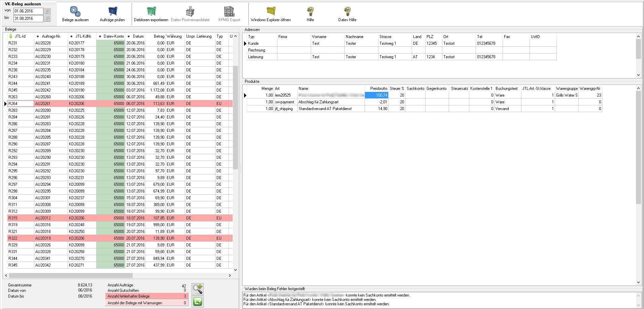Open Datev Hilfe from the toolbar

(347, 12)
